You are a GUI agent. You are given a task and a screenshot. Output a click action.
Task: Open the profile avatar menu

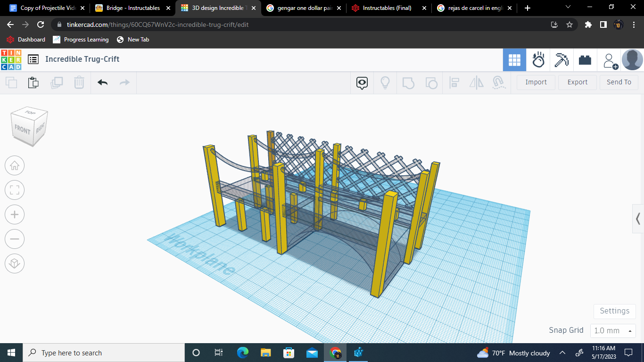pos(632,60)
